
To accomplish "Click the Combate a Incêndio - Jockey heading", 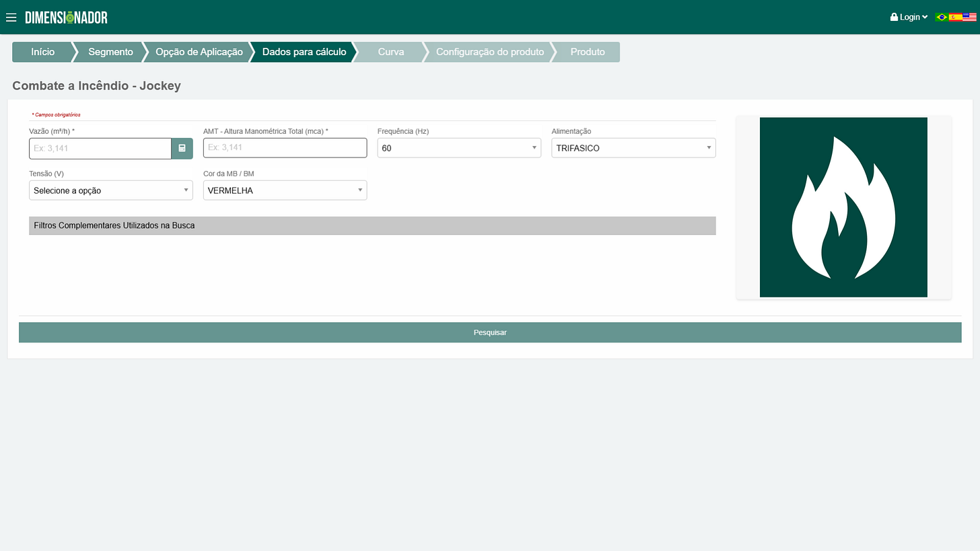I will click(x=96, y=86).
